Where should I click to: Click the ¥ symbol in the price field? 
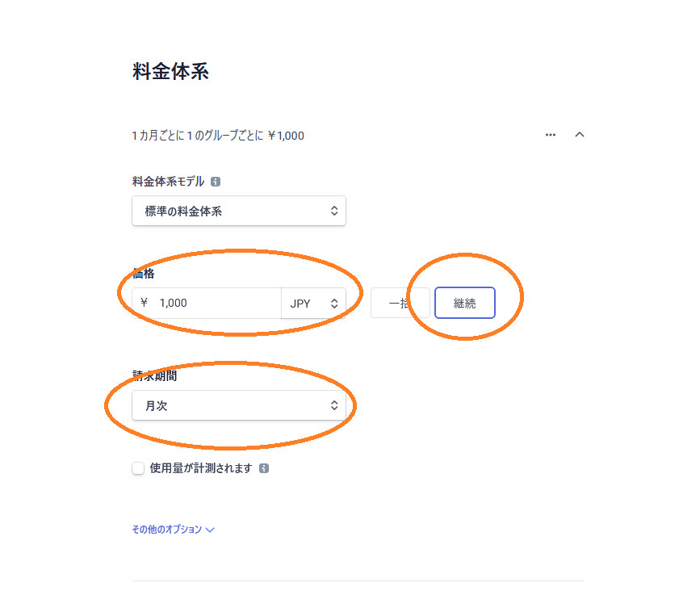coord(145,303)
